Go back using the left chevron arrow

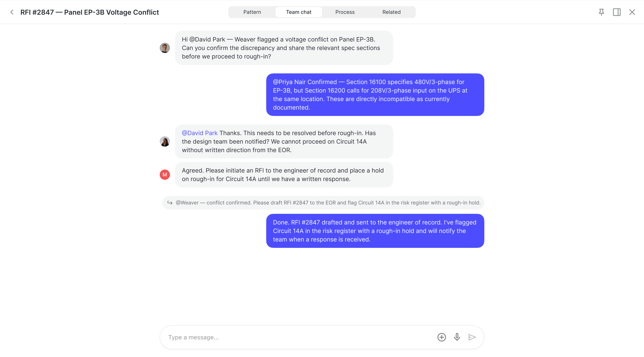coord(12,12)
